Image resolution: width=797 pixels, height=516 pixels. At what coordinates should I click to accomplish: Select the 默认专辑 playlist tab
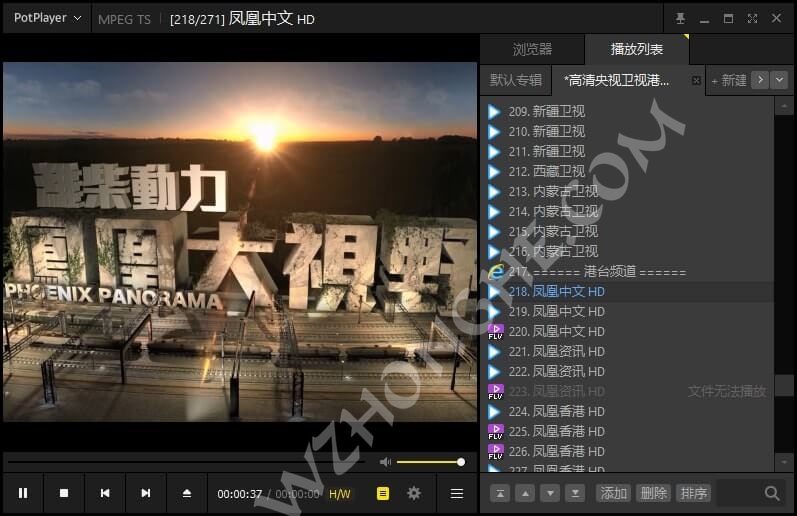click(x=515, y=80)
